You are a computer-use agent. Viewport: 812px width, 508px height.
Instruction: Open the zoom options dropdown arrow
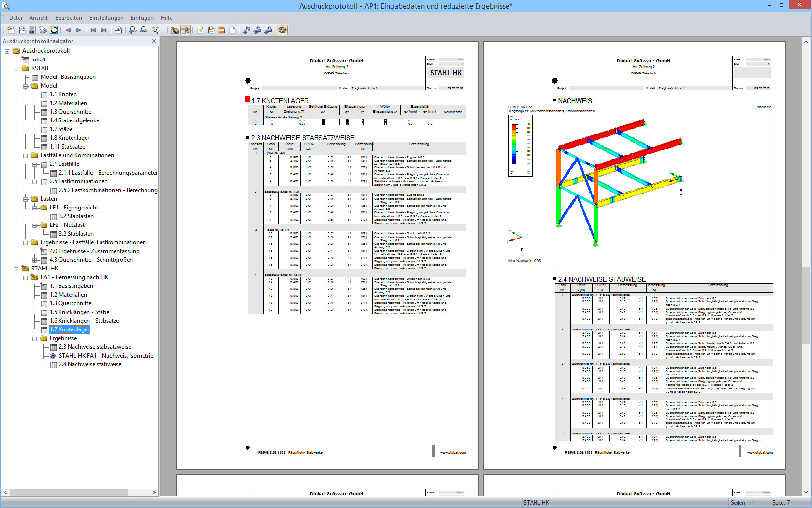(x=163, y=30)
